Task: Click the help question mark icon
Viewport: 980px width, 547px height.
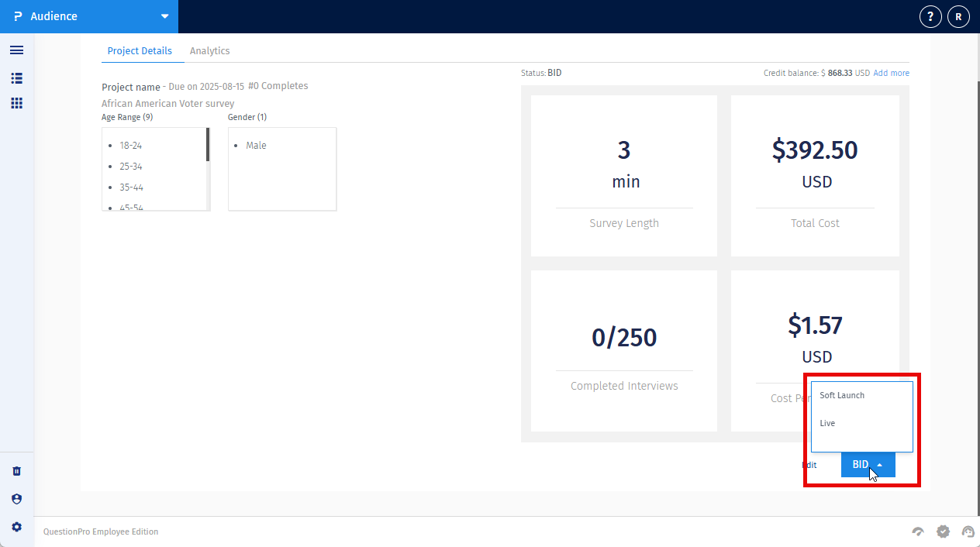Action: 930,16
